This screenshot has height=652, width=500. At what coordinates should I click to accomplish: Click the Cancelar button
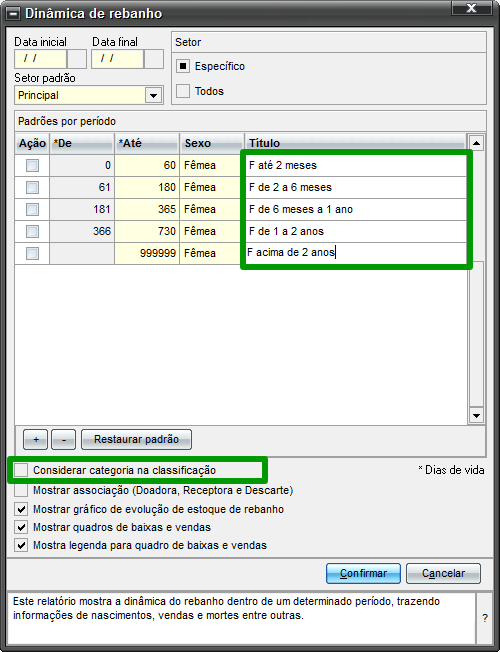click(x=443, y=573)
